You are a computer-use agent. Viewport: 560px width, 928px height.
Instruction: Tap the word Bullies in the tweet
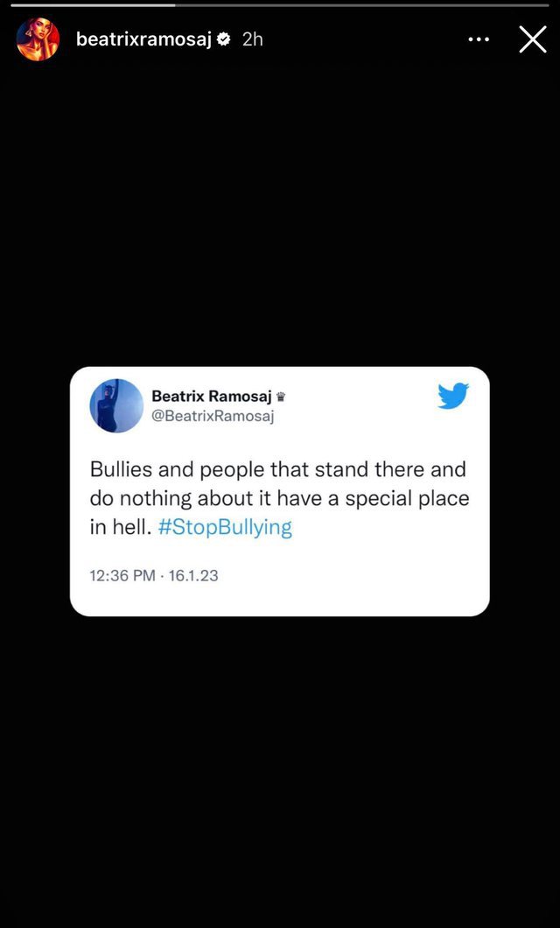click(x=122, y=469)
